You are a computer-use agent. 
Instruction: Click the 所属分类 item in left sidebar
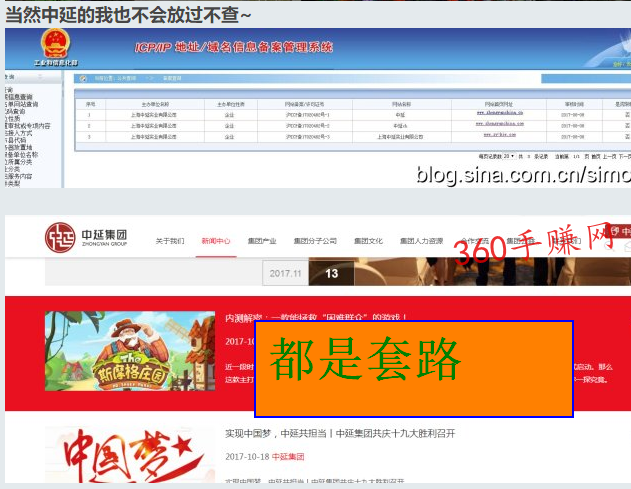(x=19, y=162)
